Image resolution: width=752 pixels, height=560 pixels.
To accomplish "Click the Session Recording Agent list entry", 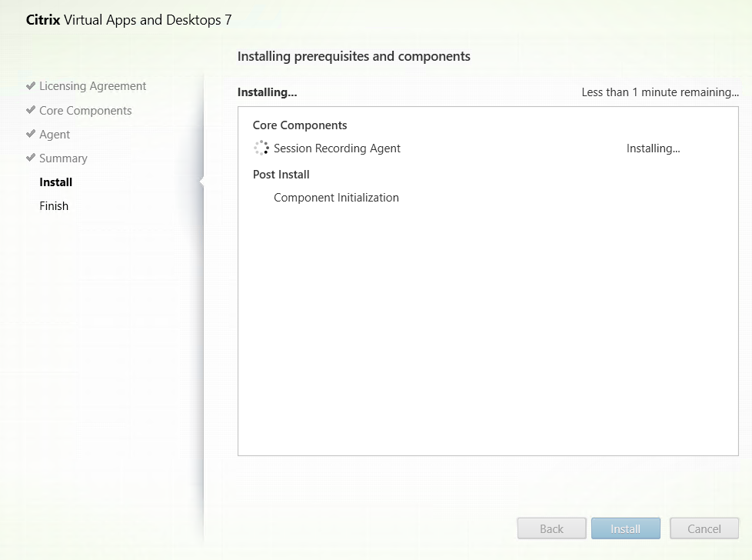I will [x=337, y=148].
